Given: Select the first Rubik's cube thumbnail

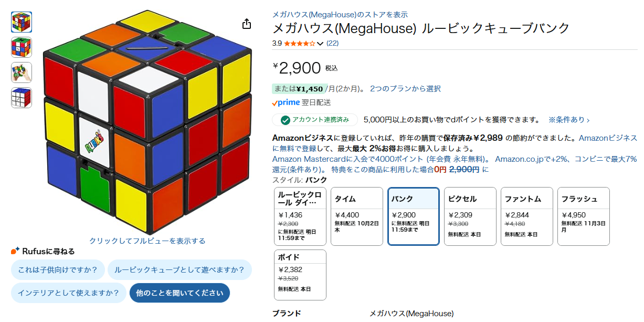Looking at the screenshot, I should click(22, 22).
